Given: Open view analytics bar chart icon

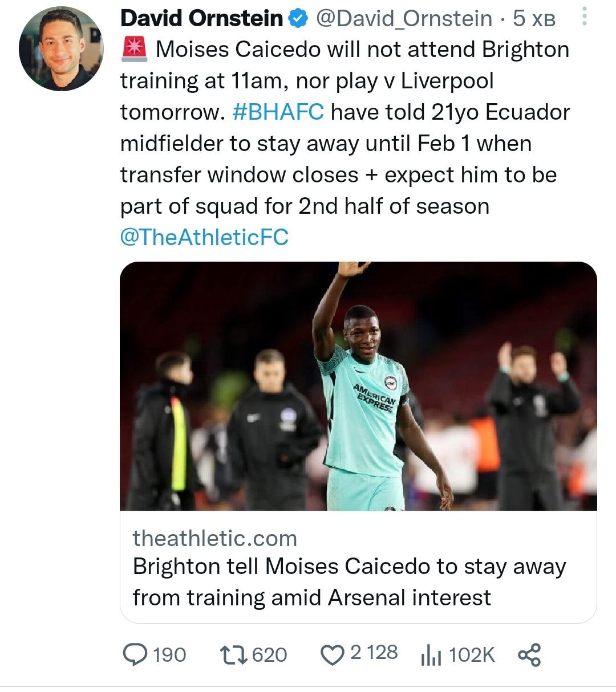Looking at the screenshot, I should [431, 655].
